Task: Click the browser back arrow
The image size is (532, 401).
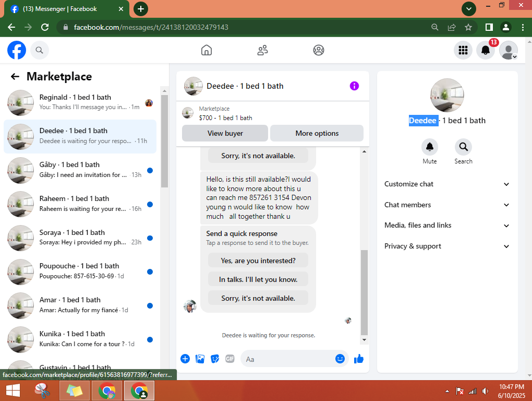Action: coord(11,27)
